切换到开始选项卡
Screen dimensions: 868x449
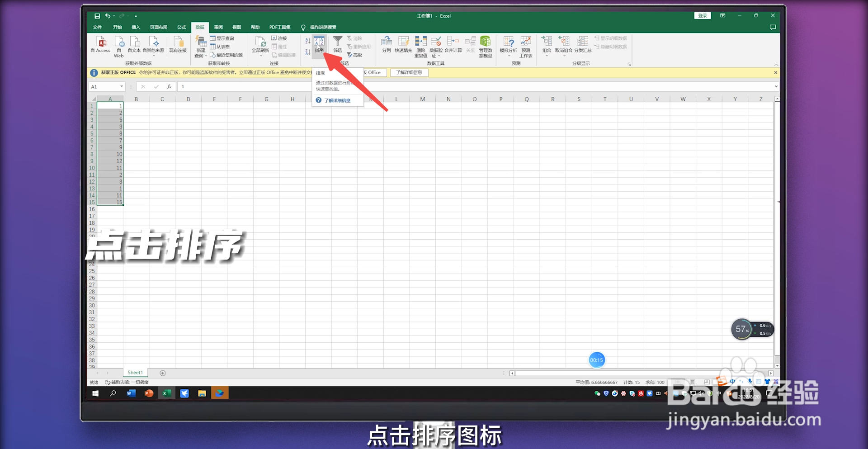pyautogui.click(x=117, y=27)
